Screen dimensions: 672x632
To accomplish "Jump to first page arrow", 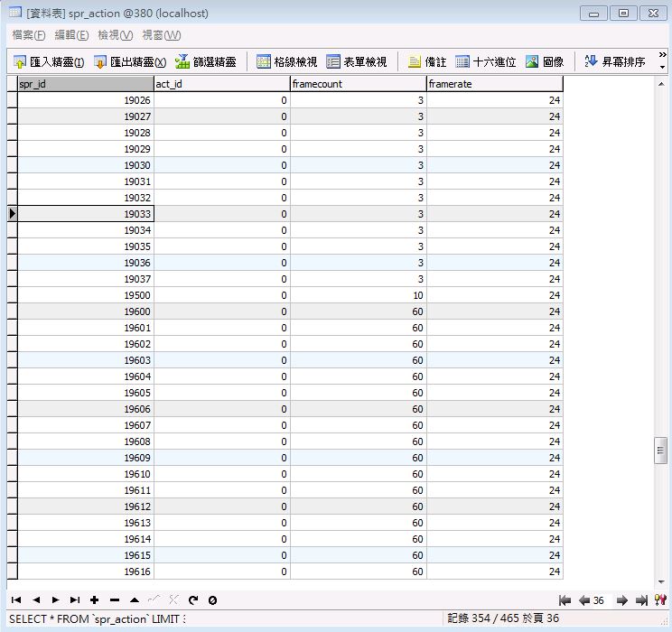I will click(565, 600).
